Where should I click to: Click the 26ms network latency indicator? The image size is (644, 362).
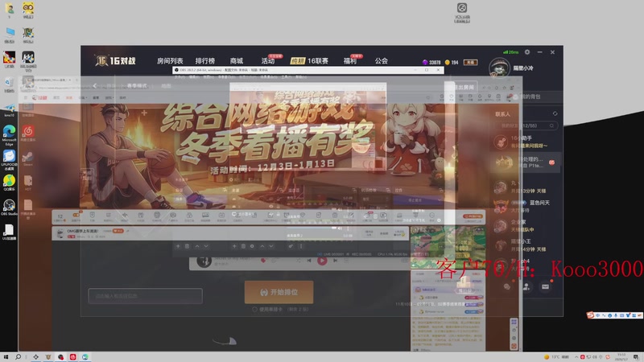tap(510, 52)
